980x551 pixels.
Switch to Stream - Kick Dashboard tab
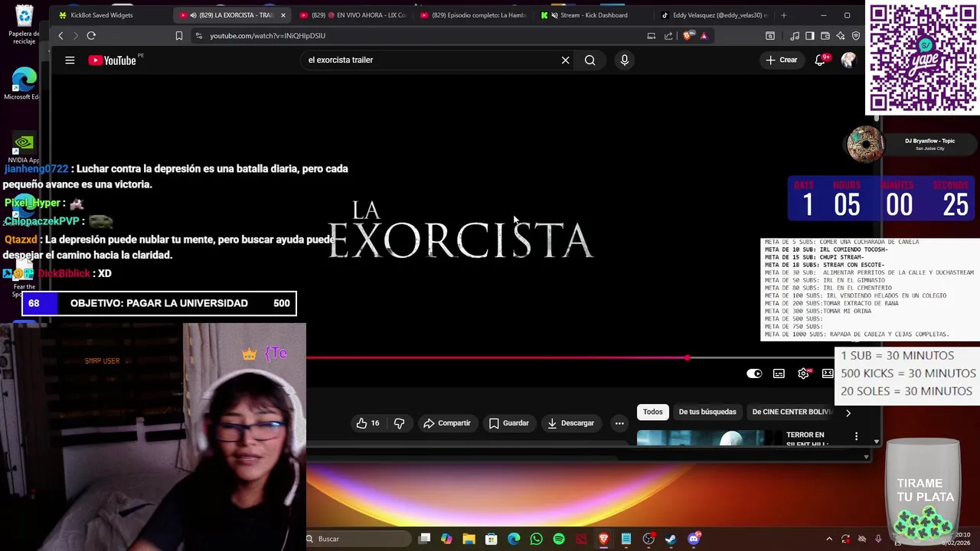coord(593,15)
